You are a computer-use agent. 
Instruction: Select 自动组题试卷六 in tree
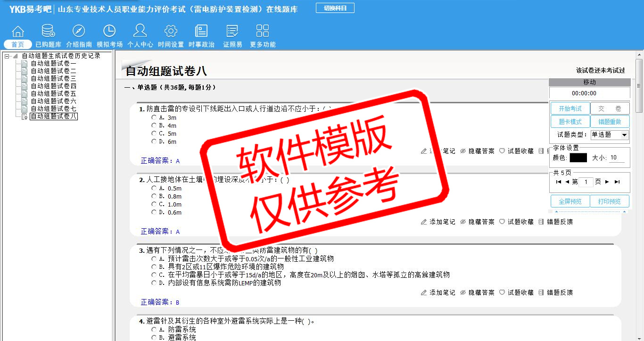[x=53, y=101]
